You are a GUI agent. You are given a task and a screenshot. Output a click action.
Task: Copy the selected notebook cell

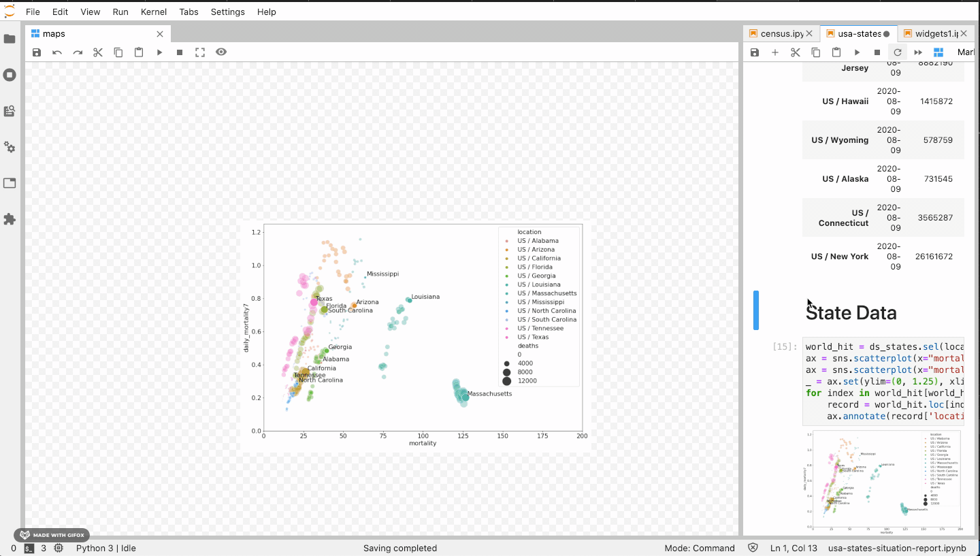(x=816, y=52)
